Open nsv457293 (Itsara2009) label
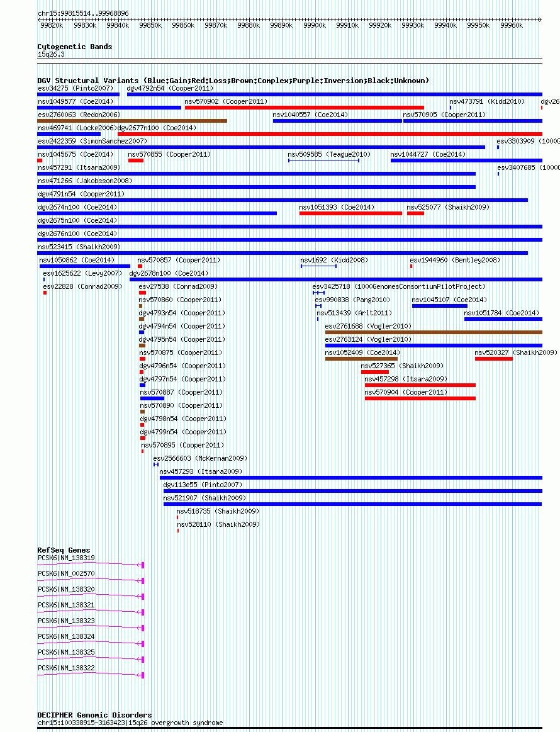Viewport: 560px width, 732px height. (201, 471)
